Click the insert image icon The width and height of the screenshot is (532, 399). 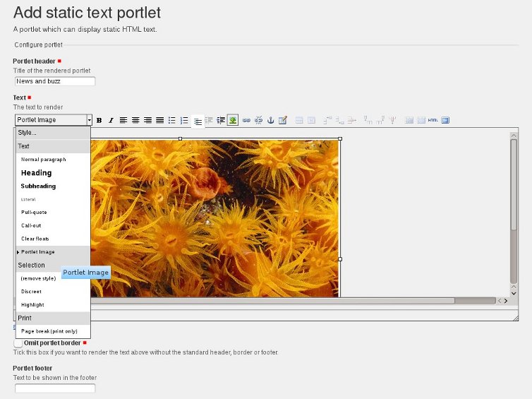tap(233, 121)
